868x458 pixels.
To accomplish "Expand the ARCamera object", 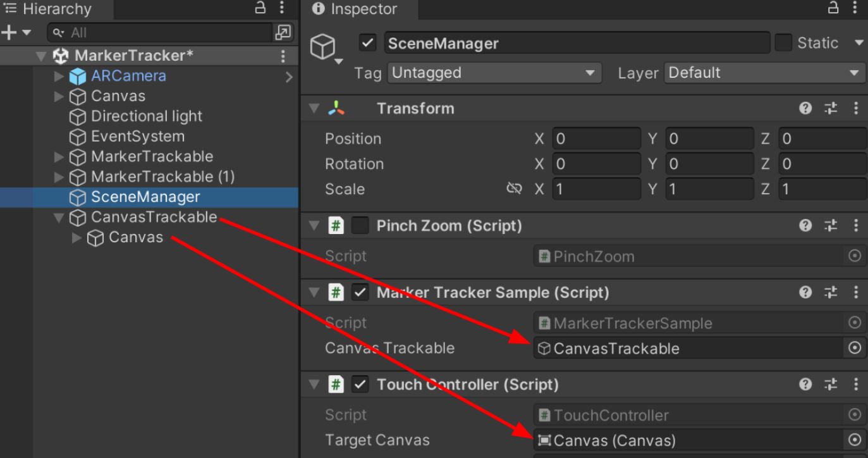I will pyautogui.click(x=59, y=77).
